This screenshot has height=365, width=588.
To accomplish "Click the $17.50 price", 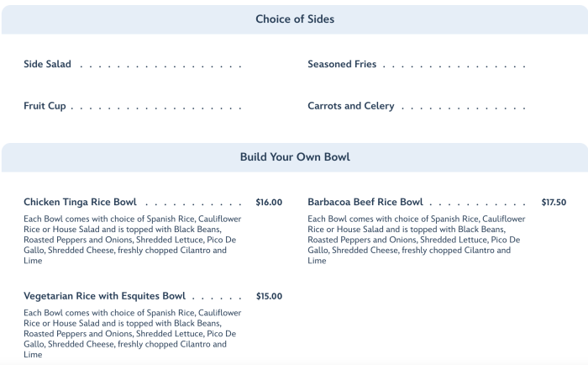I will point(554,203).
